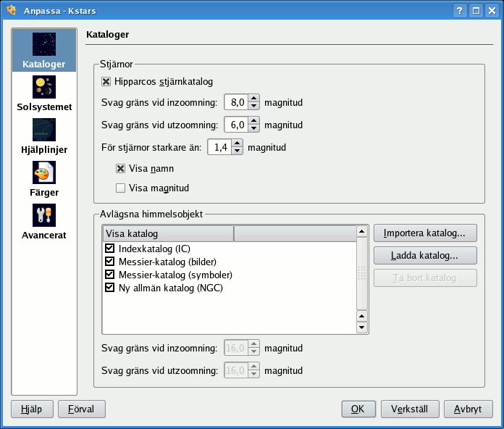Select the Solsystemet sidebar icon

coord(43,88)
